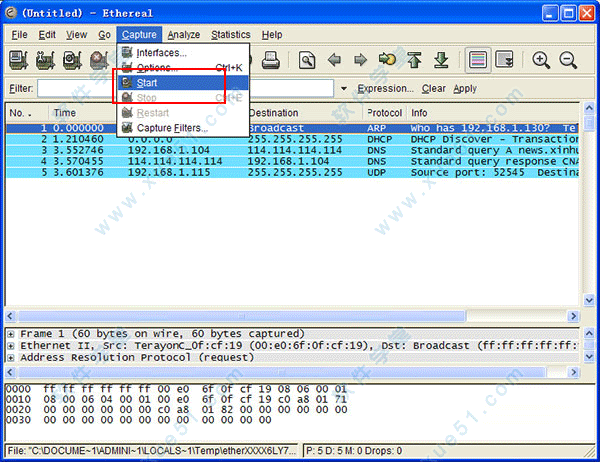The image size is (600, 462).
Task: Click the capture file path in status bar
Action: 152,451
